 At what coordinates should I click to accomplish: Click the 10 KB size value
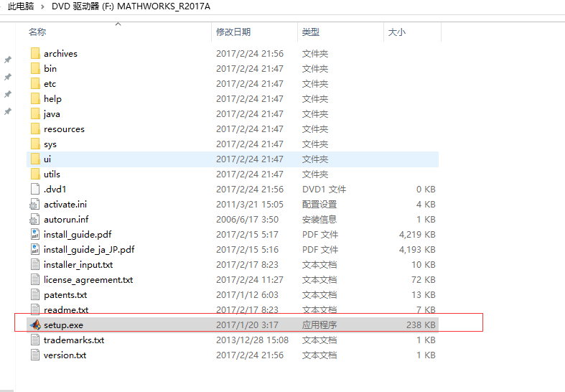[x=424, y=265]
